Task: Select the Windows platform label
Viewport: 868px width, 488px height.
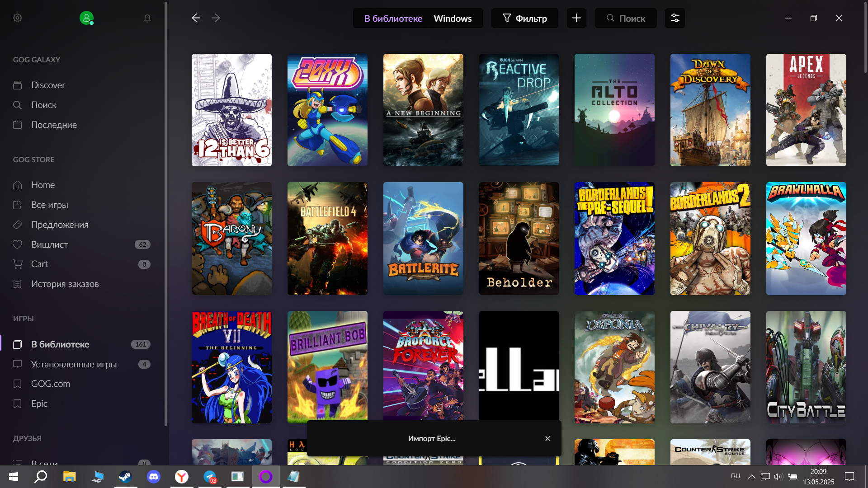Action: click(x=453, y=19)
